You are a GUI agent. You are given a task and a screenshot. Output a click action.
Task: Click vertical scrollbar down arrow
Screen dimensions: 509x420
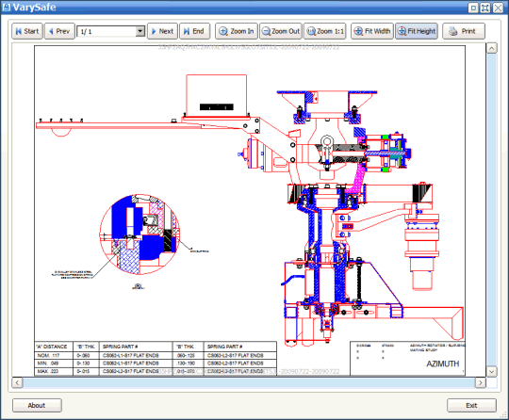click(491, 371)
